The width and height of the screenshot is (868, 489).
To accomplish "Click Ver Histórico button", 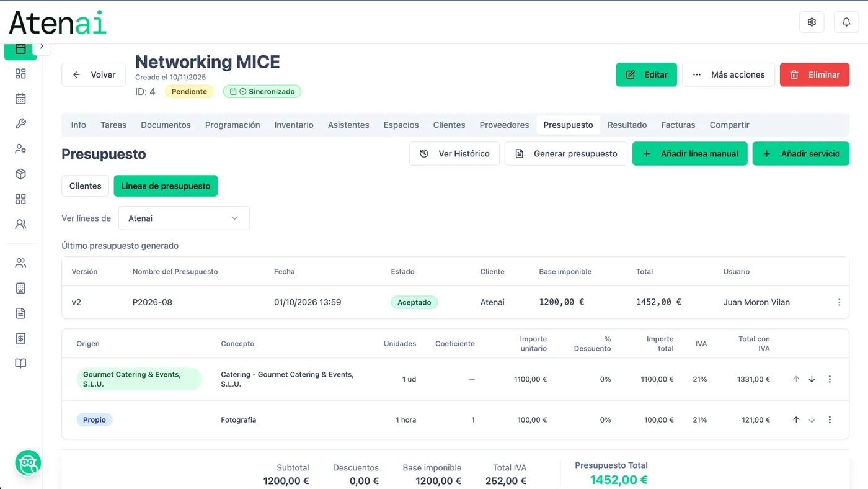I will tap(454, 154).
